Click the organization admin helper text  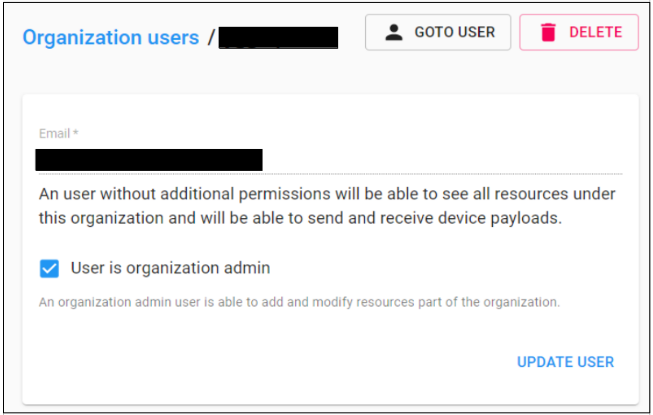(x=299, y=301)
